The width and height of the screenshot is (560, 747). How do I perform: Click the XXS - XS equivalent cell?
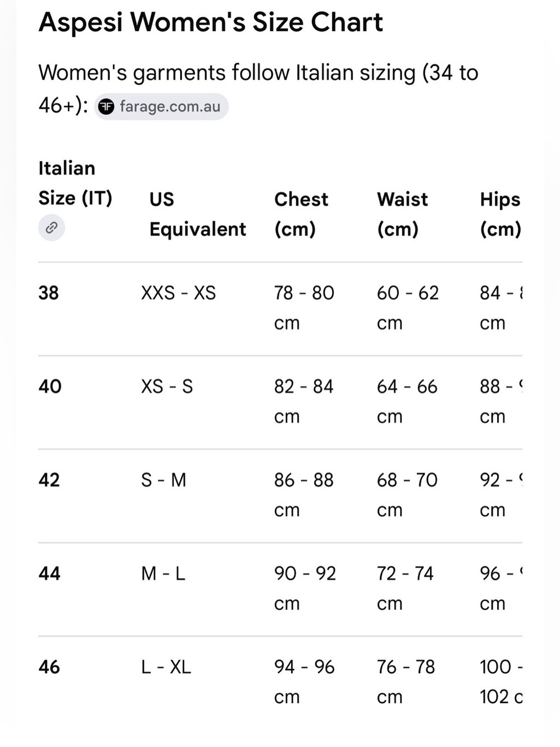(179, 293)
